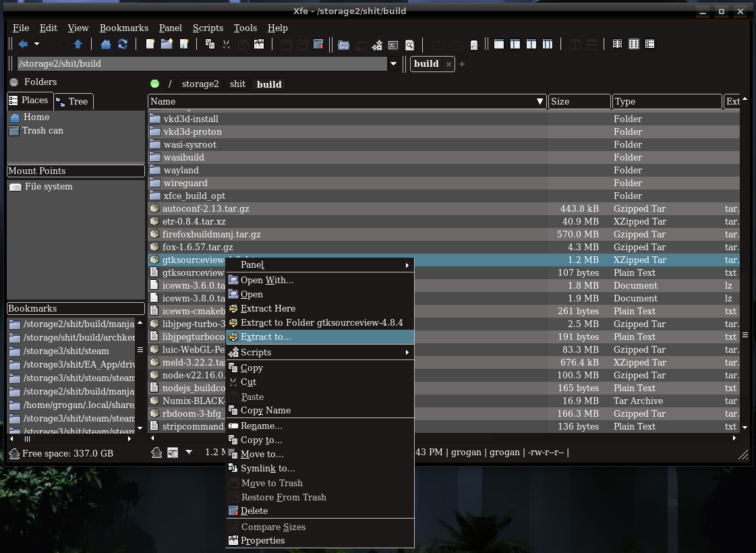
Task: Go to parent directory with up arrow
Action: tap(78, 45)
